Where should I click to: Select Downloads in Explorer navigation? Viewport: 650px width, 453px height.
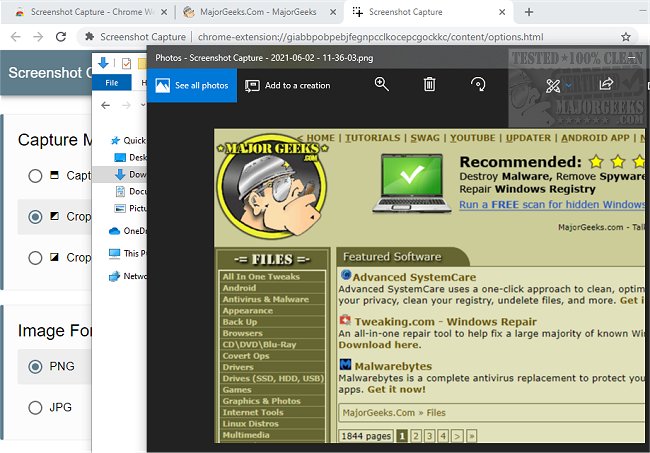point(130,174)
